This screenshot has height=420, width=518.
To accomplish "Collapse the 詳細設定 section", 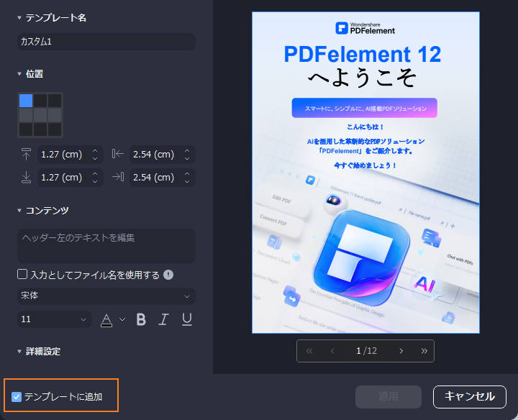I will coord(19,352).
